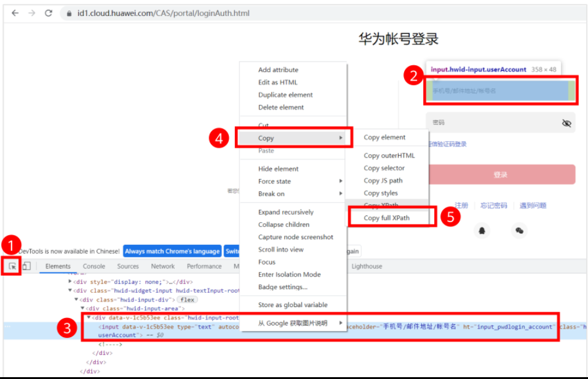Viewport: 588px width, 379px height.
Task: Select Duplicate element menu entry
Action: [x=285, y=95]
